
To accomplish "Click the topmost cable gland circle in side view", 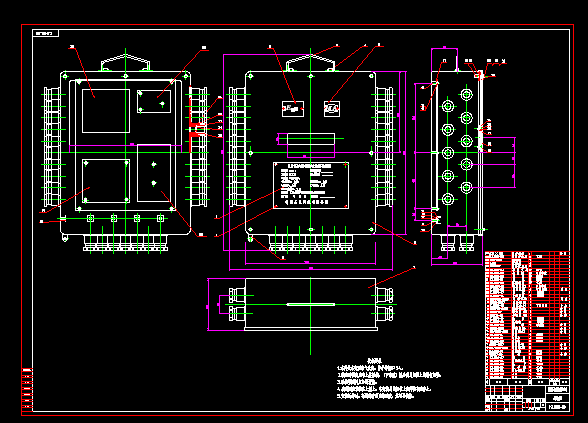I will 466,94.
